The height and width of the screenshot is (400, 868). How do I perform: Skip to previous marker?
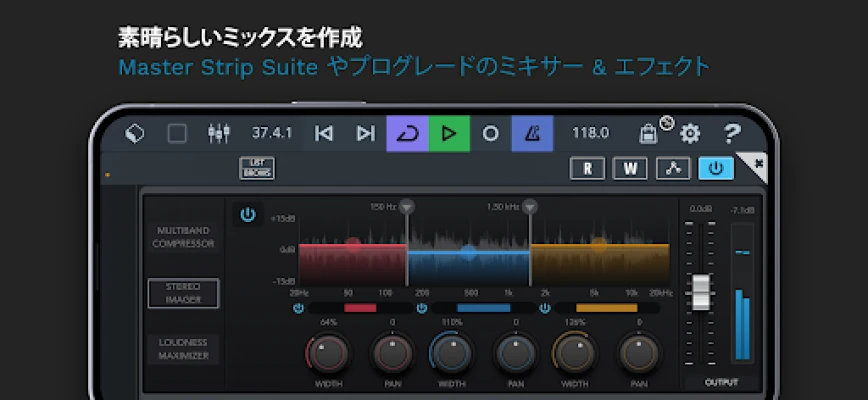click(323, 133)
